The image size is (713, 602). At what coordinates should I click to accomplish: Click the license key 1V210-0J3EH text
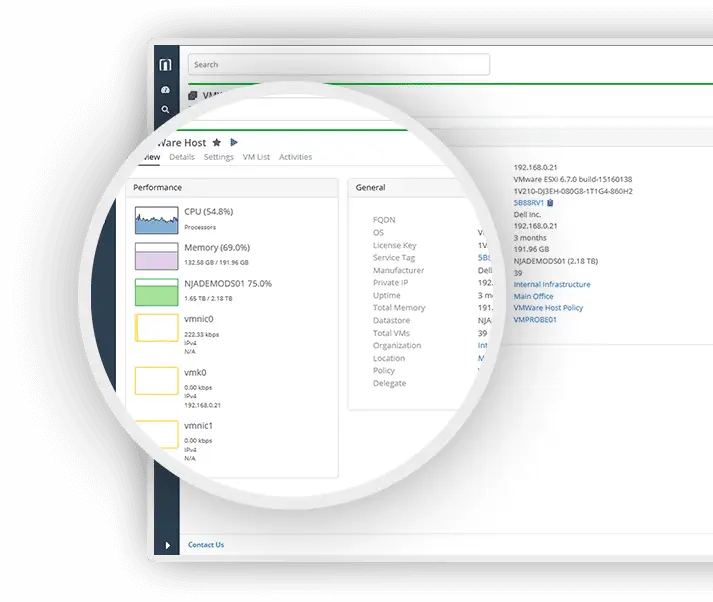pos(573,191)
